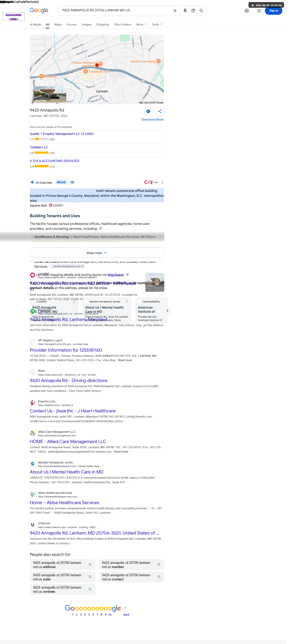The width and height of the screenshot is (290, 644).
Task: Search suggestion icon for 'md us number'
Action: pyautogui.click(x=159, y=565)
